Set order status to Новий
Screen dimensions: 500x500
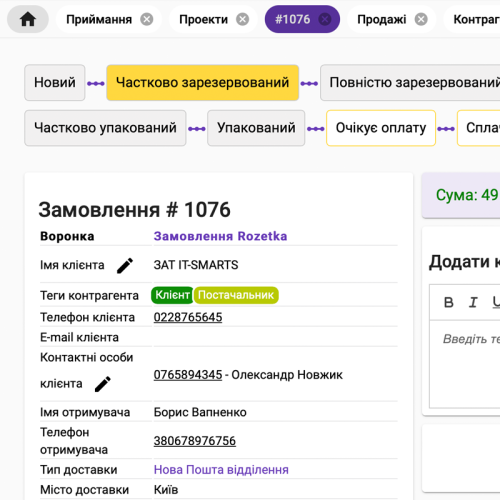tap(55, 82)
